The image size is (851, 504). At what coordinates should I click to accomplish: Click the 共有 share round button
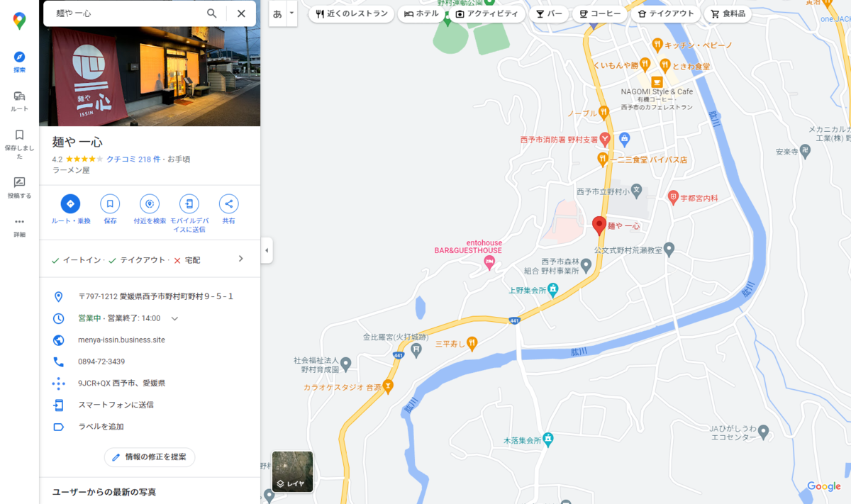point(228,204)
